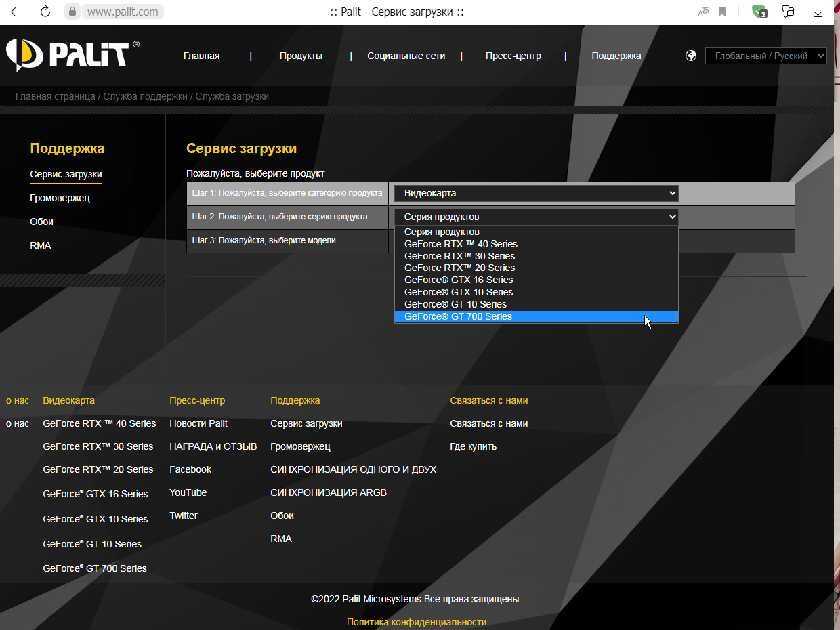The image size is (840, 630).
Task: Click the yellow Поддержка footer heading
Action: [x=295, y=400]
